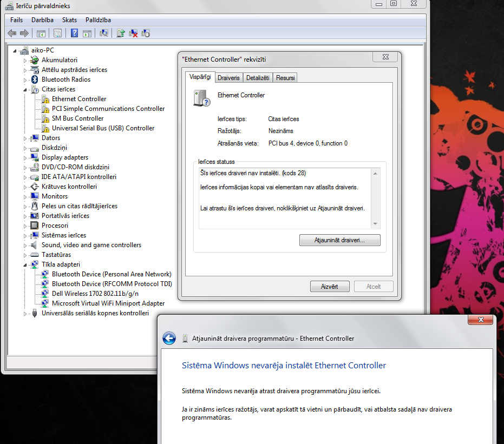
Task: Select Universal Serial Bus (USB) Controller item
Action: pyautogui.click(x=103, y=128)
